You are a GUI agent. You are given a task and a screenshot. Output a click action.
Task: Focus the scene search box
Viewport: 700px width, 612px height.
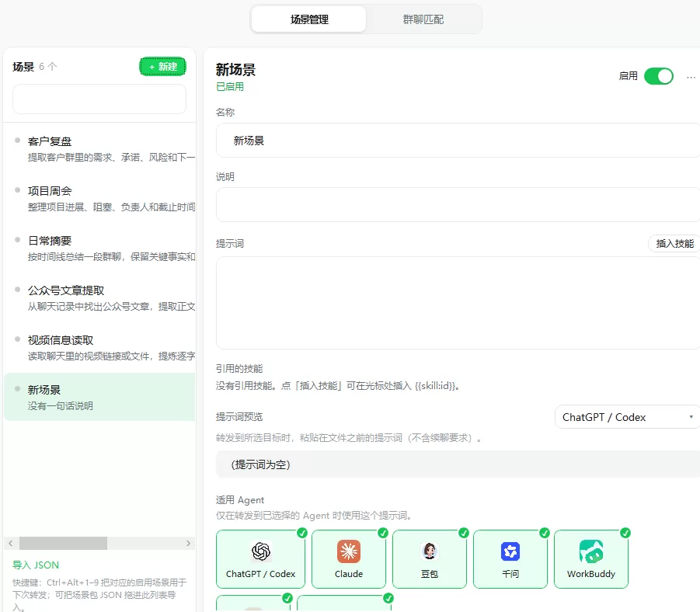pyautogui.click(x=99, y=99)
